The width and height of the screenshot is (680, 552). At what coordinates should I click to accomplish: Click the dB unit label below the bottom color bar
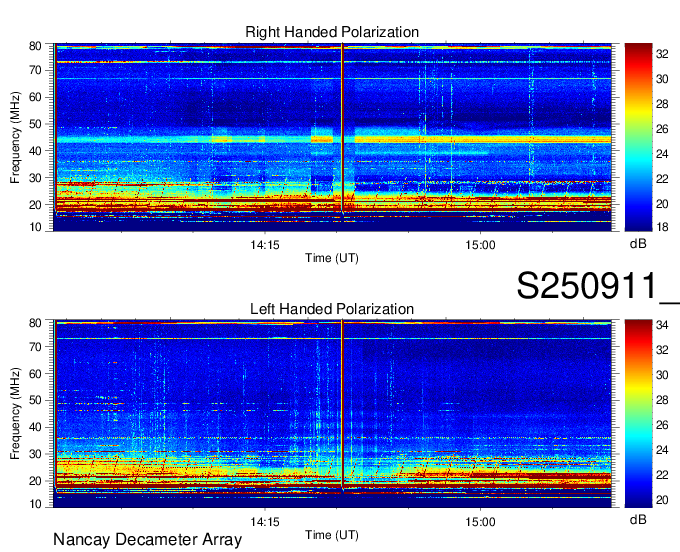pyautogui.click(x=637, y=520)
